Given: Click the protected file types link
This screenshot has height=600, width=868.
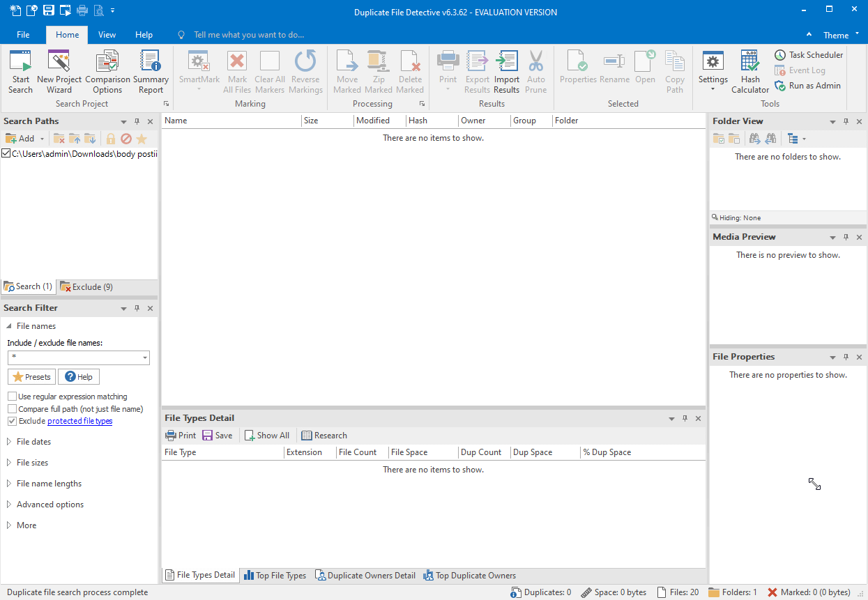Looking at the screenshot, I should 79,421.
